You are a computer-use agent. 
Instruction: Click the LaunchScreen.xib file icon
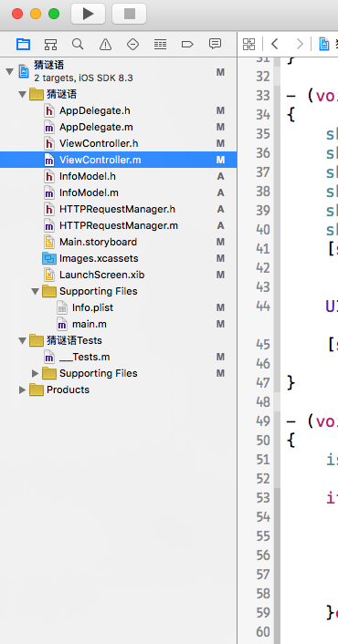49,275
